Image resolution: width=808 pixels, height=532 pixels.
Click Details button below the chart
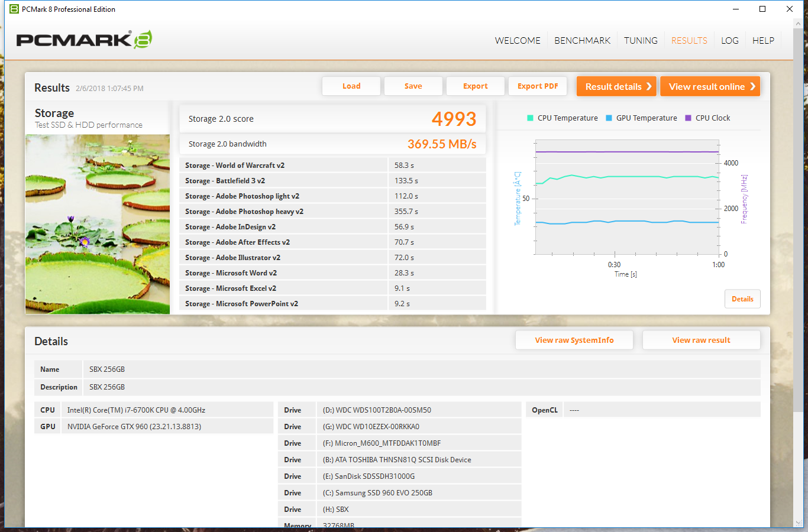(x=742, y=299)
